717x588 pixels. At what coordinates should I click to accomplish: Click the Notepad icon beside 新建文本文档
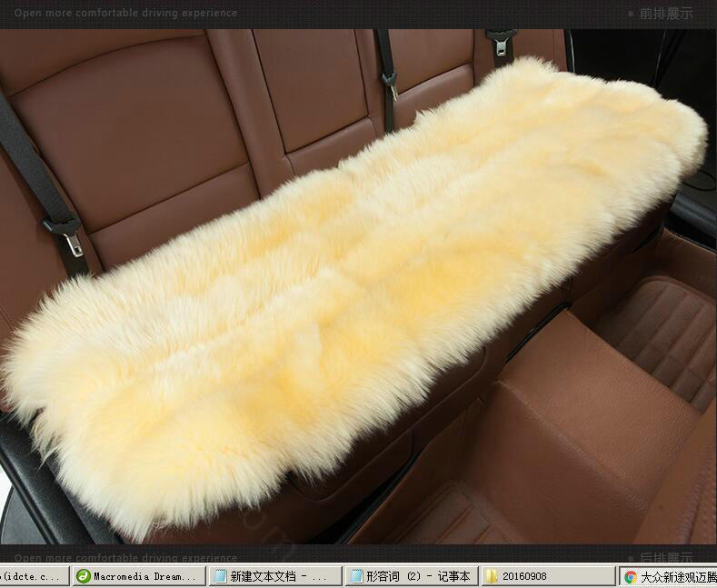coord(219,576)
